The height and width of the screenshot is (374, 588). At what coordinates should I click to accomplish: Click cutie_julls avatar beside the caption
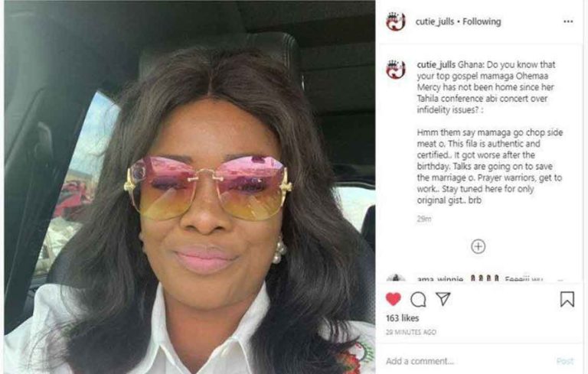[396, 70]
